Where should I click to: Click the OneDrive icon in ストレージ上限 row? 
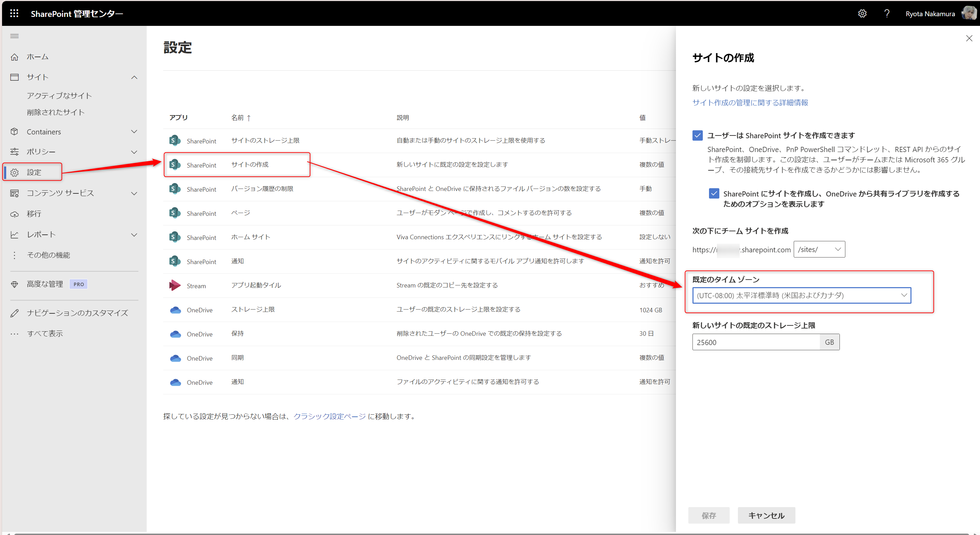pos(175,310)
